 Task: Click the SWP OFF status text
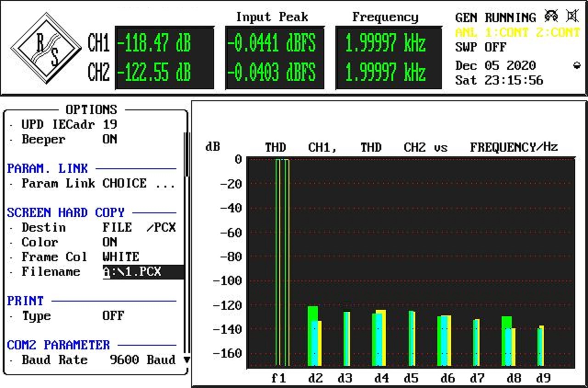481,47
